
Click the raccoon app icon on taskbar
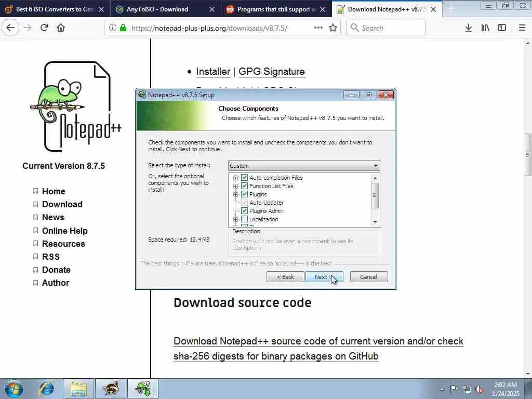[111, 389]
